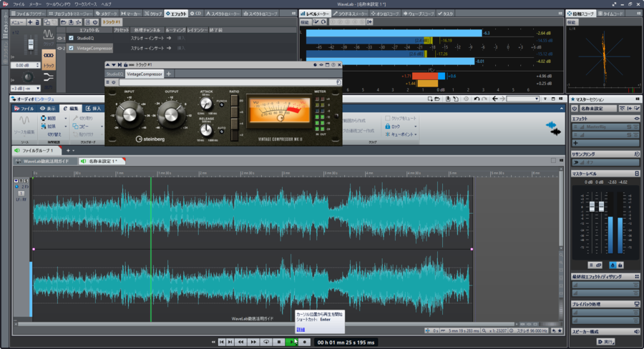This screenshot has width=644, height=349.
Task: Switch to the ラウドネスメーター tab
Action: 351,14
